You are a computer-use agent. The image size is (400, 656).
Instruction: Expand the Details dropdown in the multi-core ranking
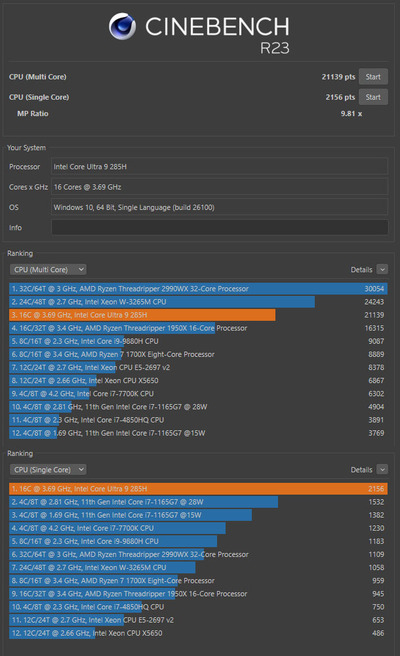coord(382,269)
